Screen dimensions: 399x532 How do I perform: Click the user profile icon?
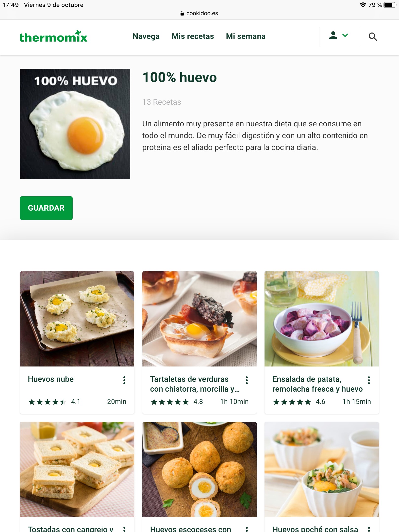pos(333,35)
